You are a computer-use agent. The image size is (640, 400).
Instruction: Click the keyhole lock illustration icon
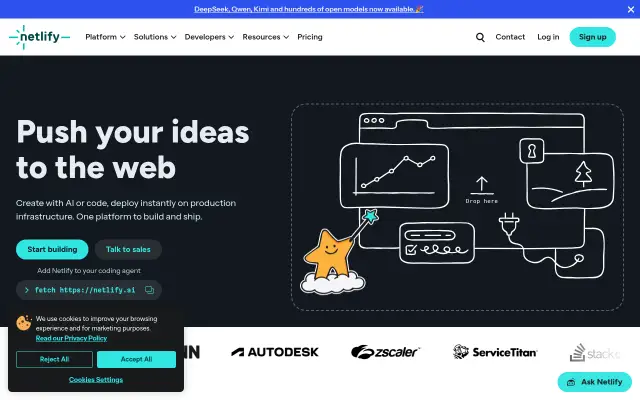pyautogui.click(x=531, y=151)
